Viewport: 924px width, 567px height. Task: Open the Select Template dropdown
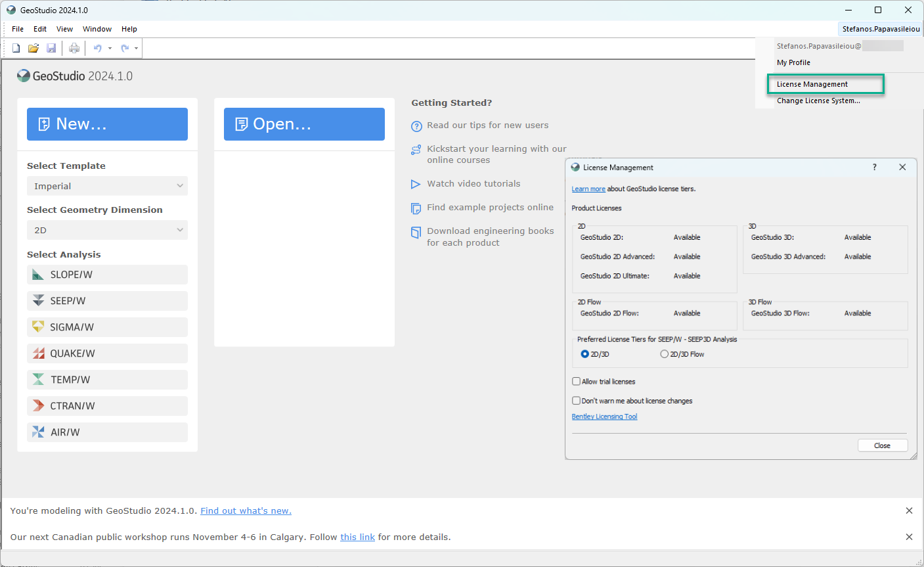click(x=107, y=186)
